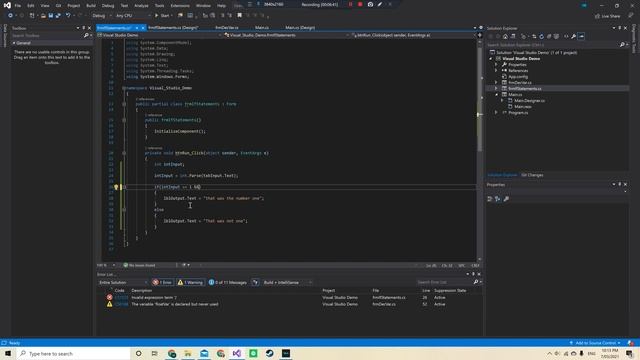Click the Steam taskbar icon
Image resolution: width=640 pixels, height=360 pixels.
tap(269, 353)
